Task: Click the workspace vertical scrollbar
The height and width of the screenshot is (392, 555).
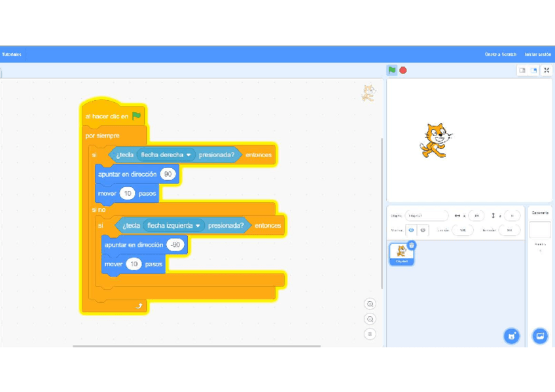Action: tap(382, 213)
